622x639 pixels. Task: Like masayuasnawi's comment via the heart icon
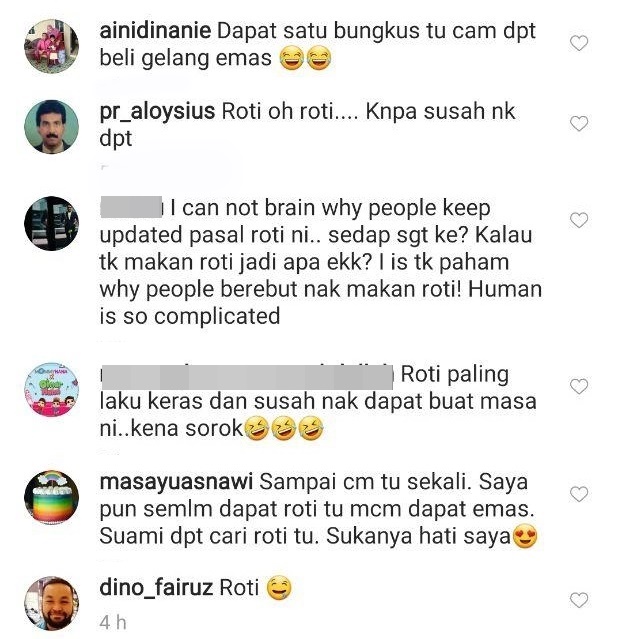(578, 494)
